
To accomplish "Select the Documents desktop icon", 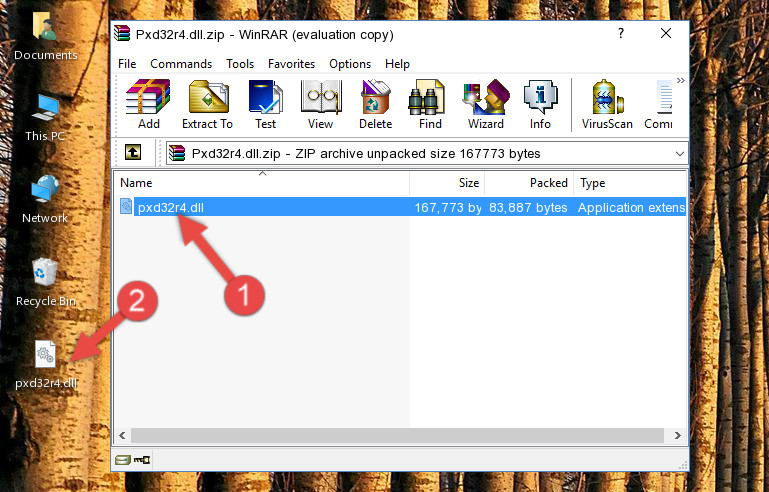I will click(45, 36).
